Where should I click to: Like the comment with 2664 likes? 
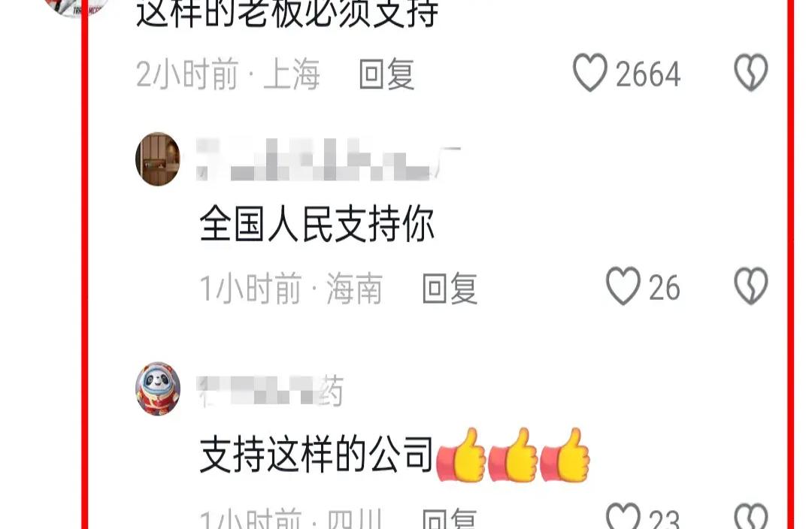[590, 72]
